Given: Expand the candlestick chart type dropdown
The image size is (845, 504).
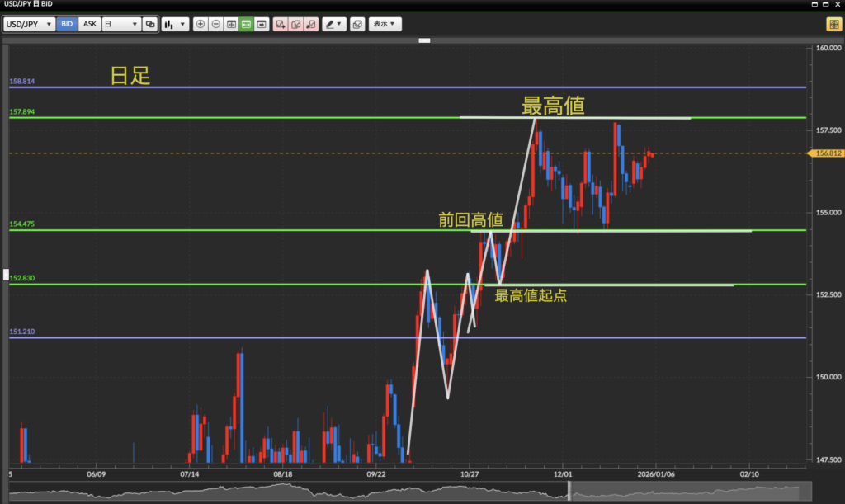Looking at the screenshot, I should (x=174, y=25).
